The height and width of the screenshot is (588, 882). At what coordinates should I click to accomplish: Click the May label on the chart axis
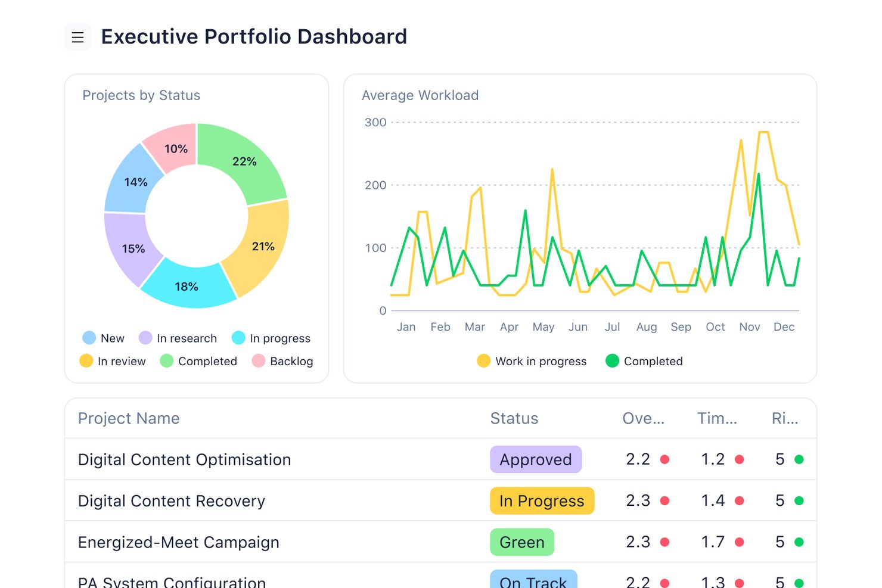coord(544,327)
